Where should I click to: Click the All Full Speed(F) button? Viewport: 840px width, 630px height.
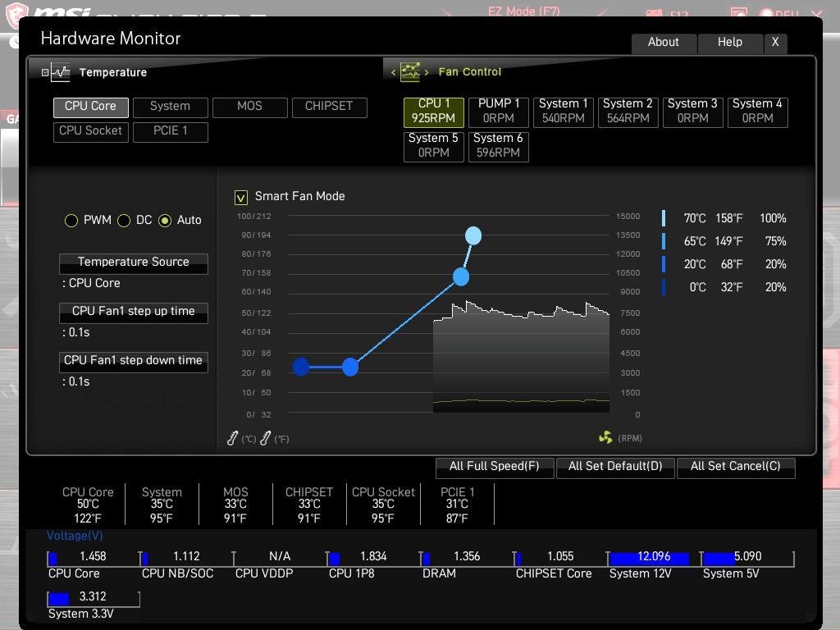click(x=495, y=467)
